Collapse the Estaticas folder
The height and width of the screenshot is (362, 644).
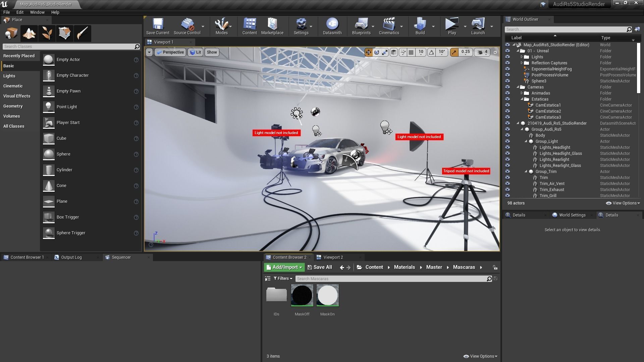(x=522, y=99)
